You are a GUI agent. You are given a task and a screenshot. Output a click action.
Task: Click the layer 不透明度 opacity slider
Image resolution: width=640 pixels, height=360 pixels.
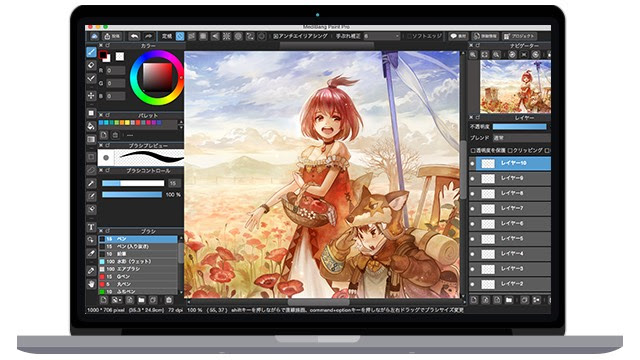pos(520,127)
